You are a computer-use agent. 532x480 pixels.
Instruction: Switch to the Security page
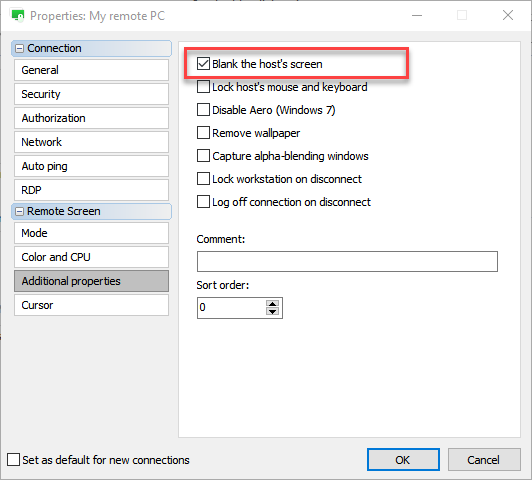click(91, 94)
